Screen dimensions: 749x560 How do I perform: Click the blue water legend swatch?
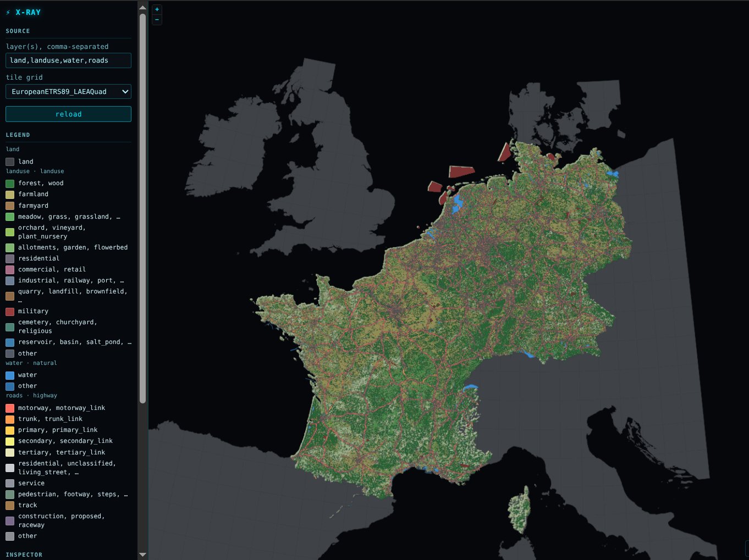tap(10, 375)
